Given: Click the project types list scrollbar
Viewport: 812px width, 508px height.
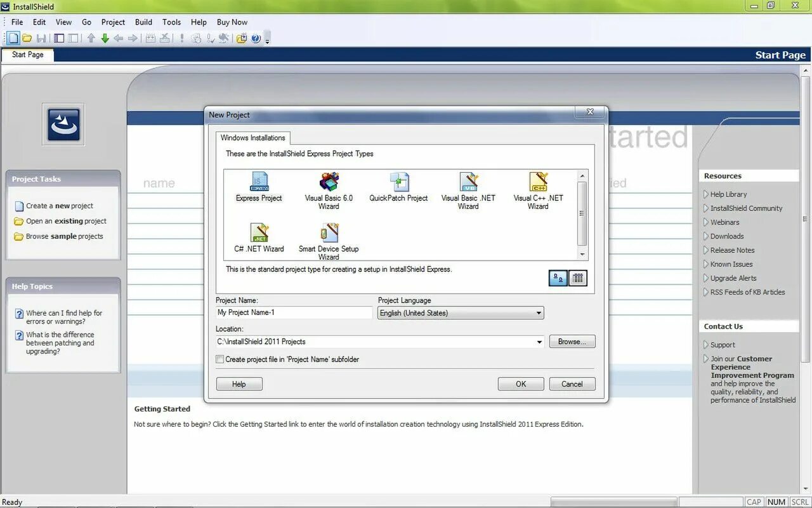Looking at the screenshot, I should 582,215.
